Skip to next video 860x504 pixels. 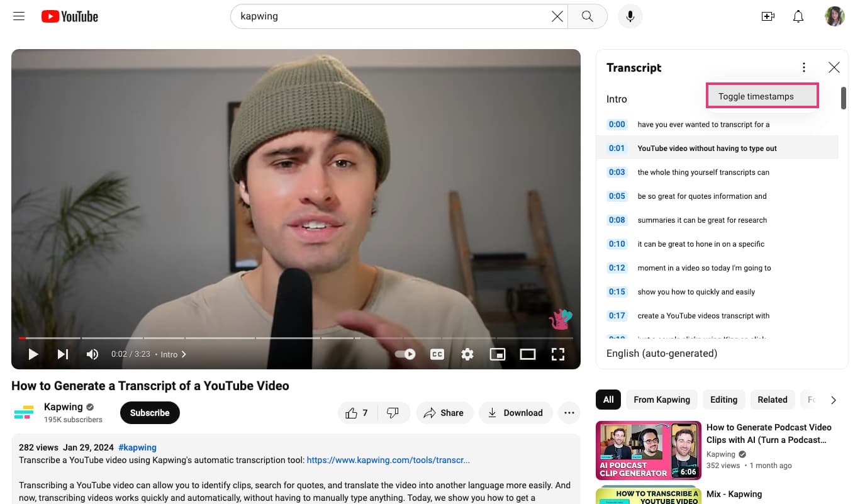tap(62, 354)
